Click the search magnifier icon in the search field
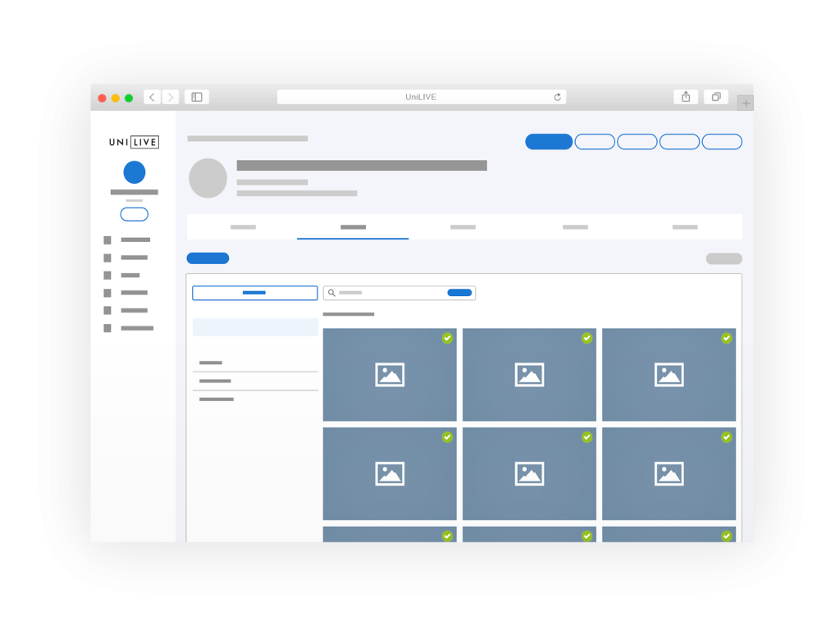This screenshot has height=630, width=840. point(331,293)
